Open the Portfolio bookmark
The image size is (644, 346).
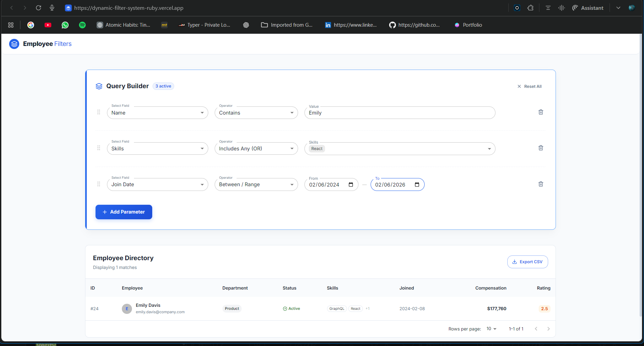click(468, 25)
